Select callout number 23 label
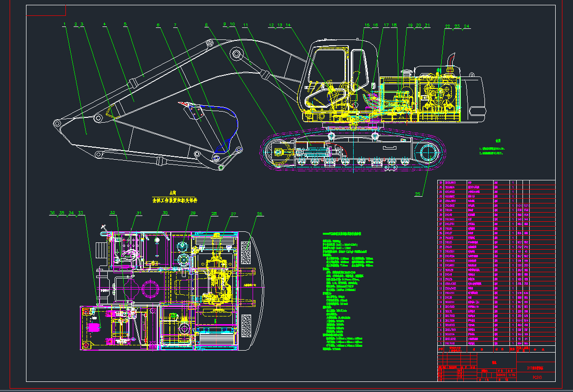The width and height of the screenshot is (573, 392). coord(457,26)
